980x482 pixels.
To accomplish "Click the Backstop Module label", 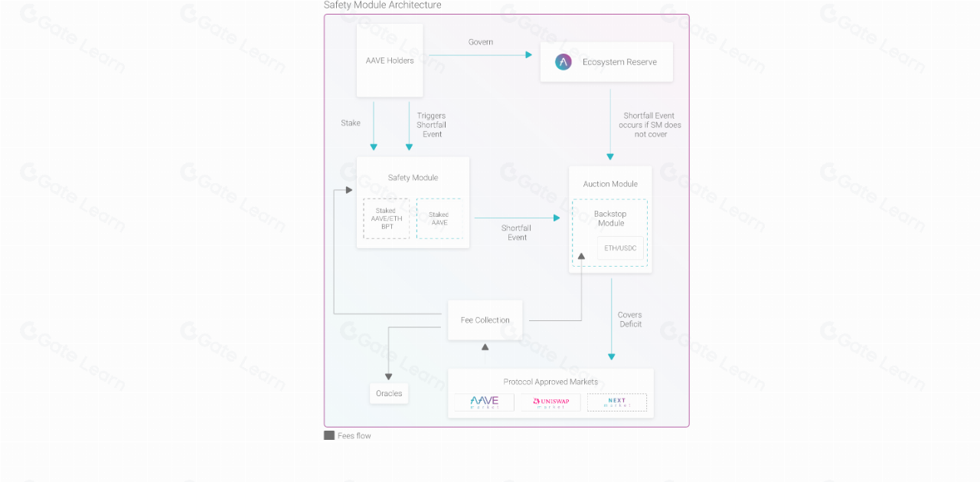I will [x=610, y=218].
